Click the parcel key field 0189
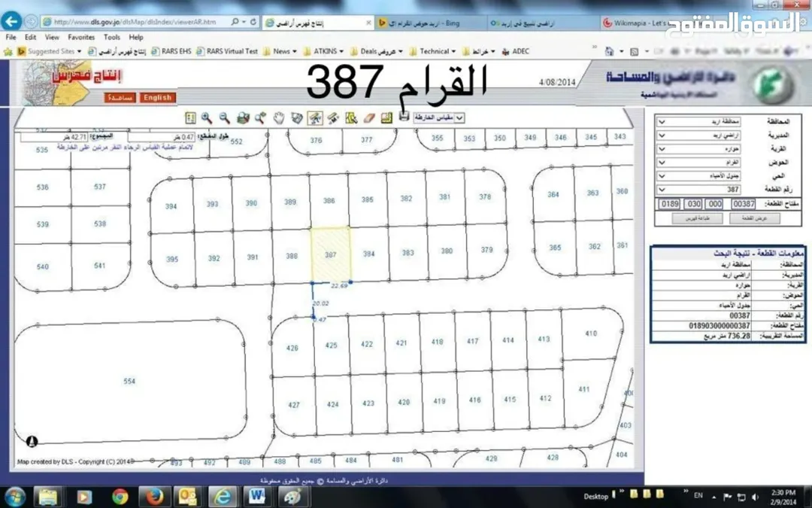The height and width of the screenshot is (508, 812). pyautogui.click(x=669, y=204)
